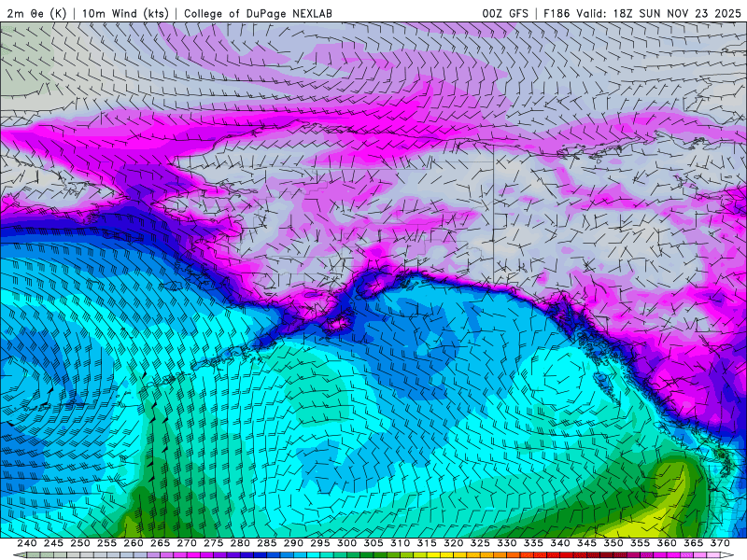The image size is (747, 560).
Task: Select the 265 scale label
Action: click(160, 543)
